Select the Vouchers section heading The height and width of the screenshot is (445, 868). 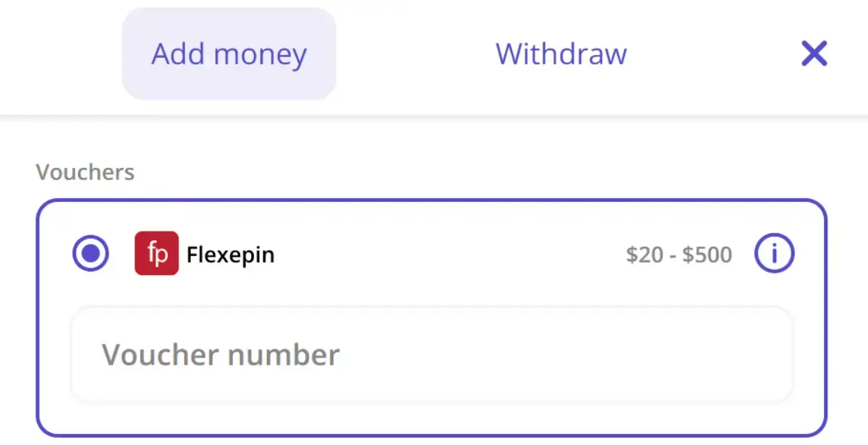click(x=85, y=172)
